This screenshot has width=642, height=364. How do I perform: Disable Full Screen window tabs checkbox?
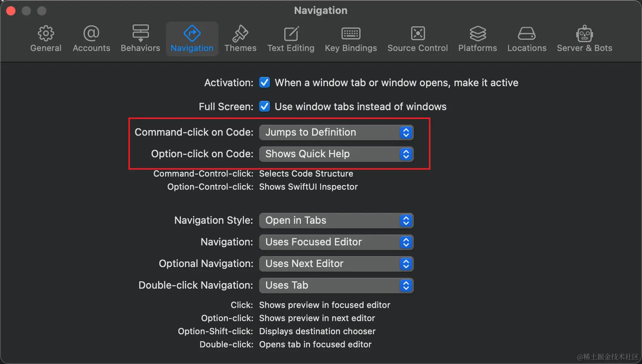tap(265, 107)
